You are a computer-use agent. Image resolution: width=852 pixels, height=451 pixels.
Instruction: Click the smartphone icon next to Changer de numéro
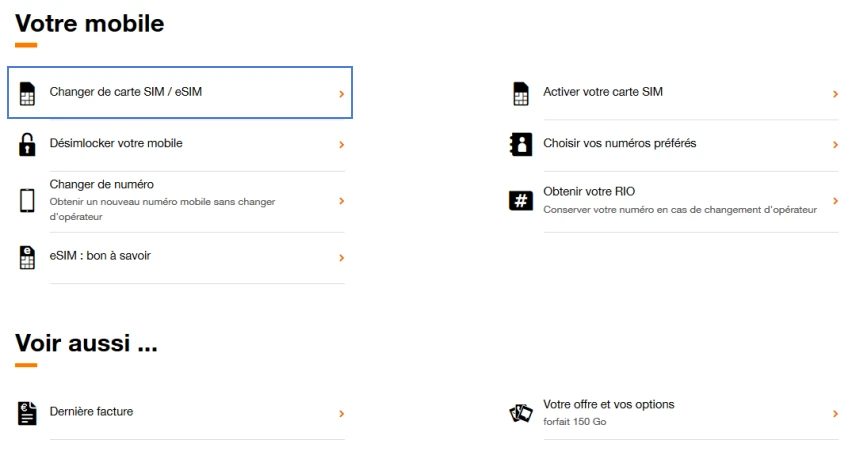click(27, 201)
